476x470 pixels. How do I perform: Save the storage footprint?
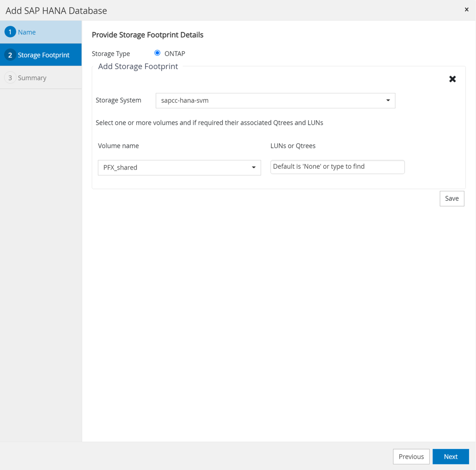tap(452, 199)
